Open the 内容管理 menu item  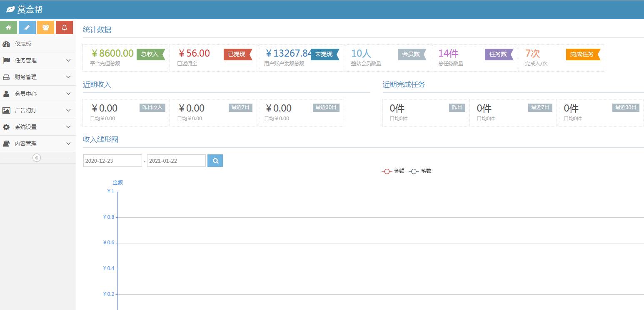coord(38,144)
